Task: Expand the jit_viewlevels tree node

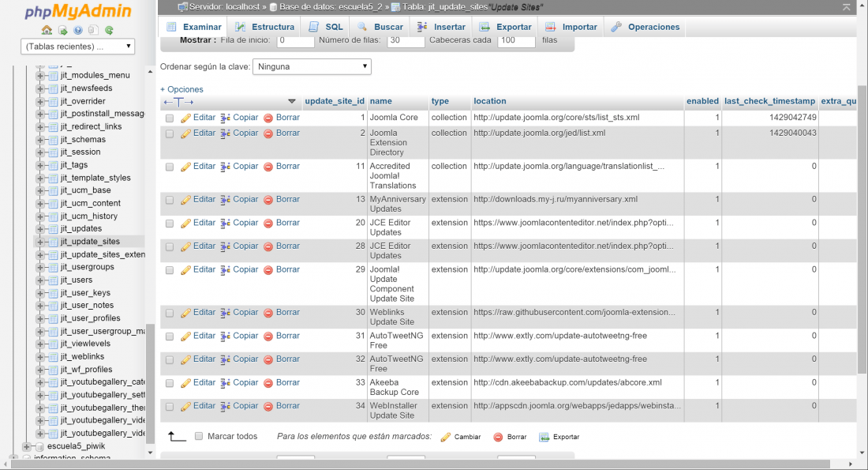Action: click(40, 344)
